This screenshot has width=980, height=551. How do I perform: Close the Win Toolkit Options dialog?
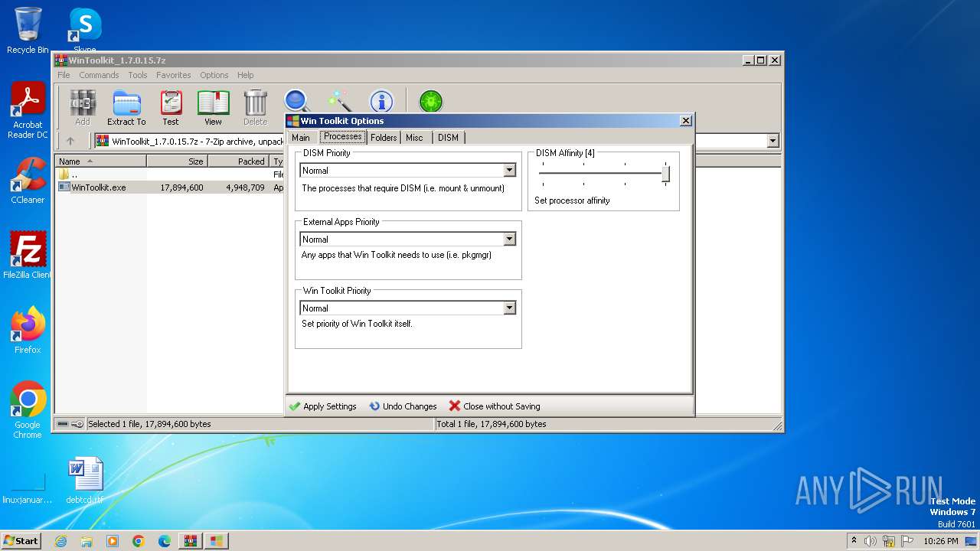click(686, 121)
